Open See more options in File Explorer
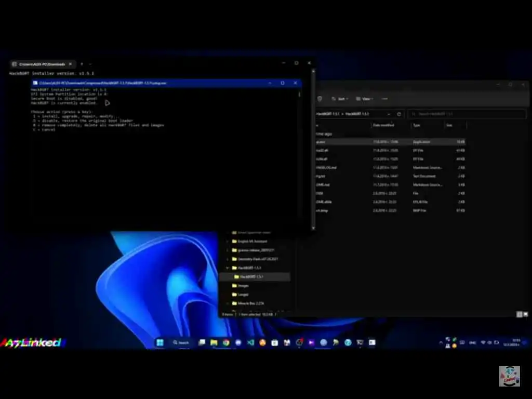Viewport: 532px width, 399px height. pos(384,99)
